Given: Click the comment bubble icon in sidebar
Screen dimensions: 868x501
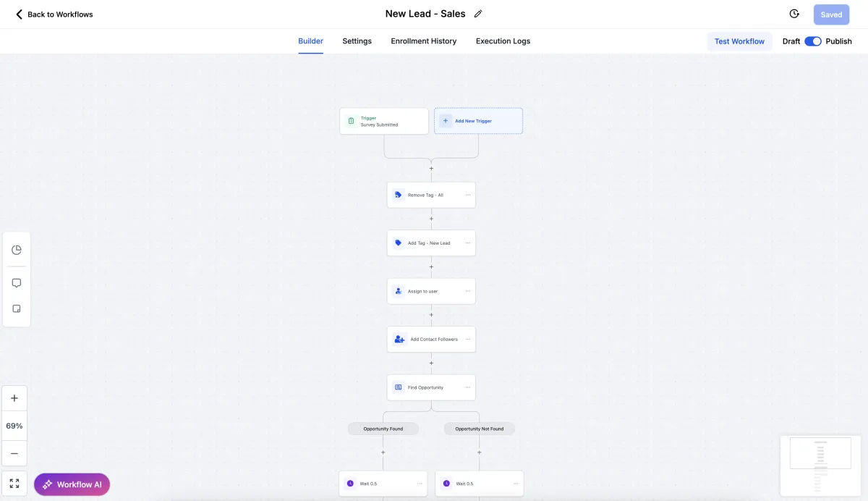Looking at the screenshot, I should coord(17,283).
